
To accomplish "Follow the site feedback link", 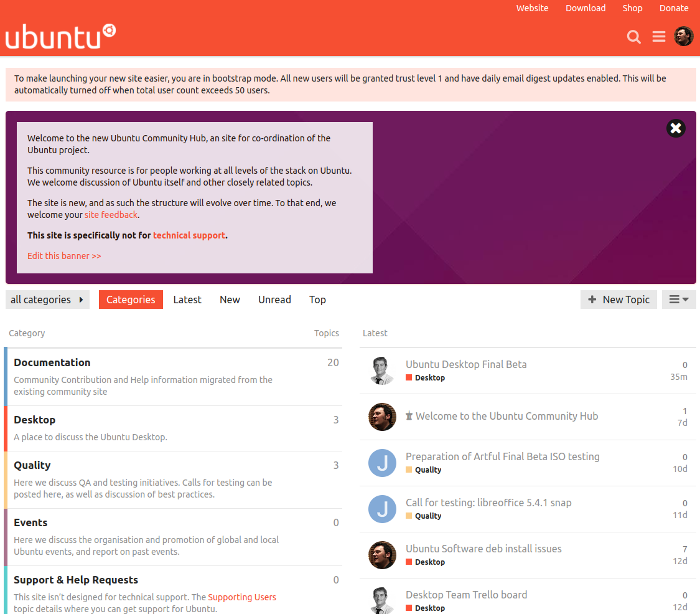I will 111,214.
